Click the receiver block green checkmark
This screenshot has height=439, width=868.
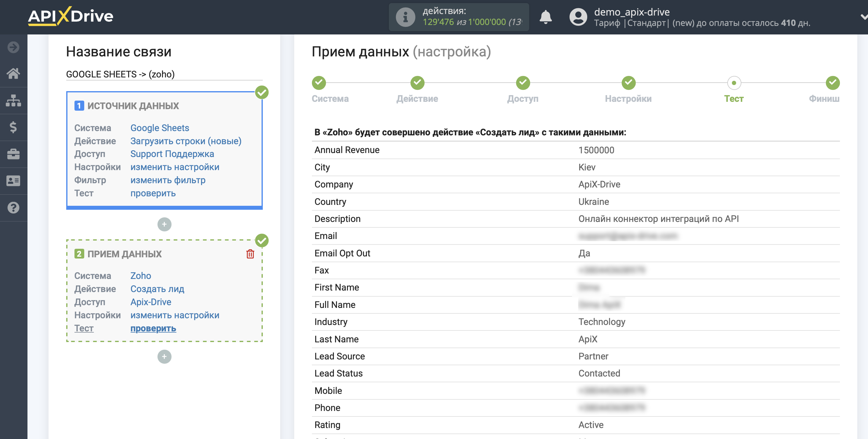(262, 240)
